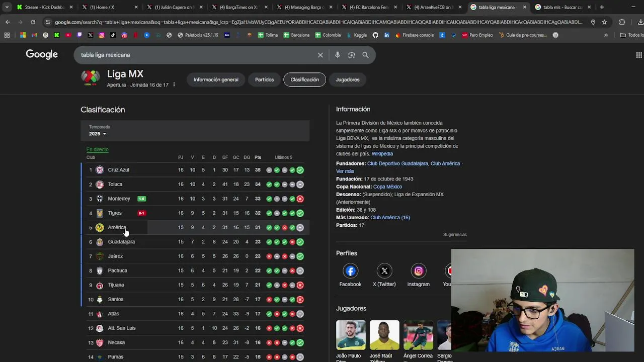Viewport: 644px width, 362px height.
Task: Expand founders list with Ver más
Action: pyautogui.click(x=345, y=171)
